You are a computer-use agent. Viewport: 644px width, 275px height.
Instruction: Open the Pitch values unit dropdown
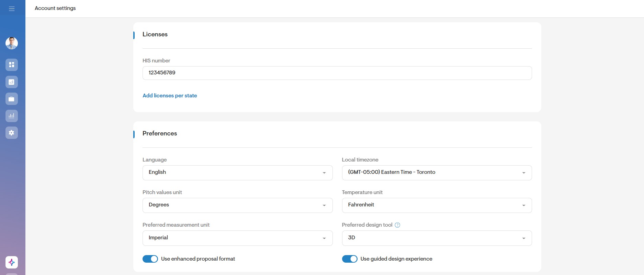coord(237,205)
